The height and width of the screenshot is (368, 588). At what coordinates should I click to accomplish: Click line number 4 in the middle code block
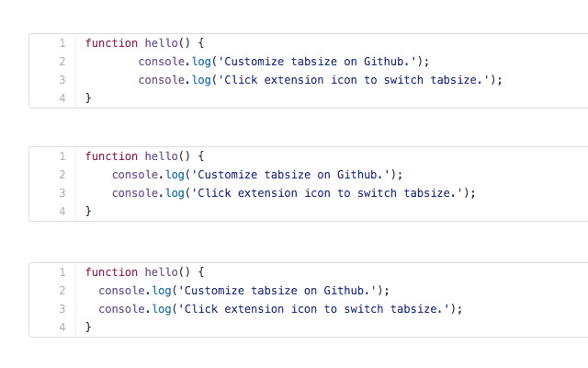click(x=62, y=212)
